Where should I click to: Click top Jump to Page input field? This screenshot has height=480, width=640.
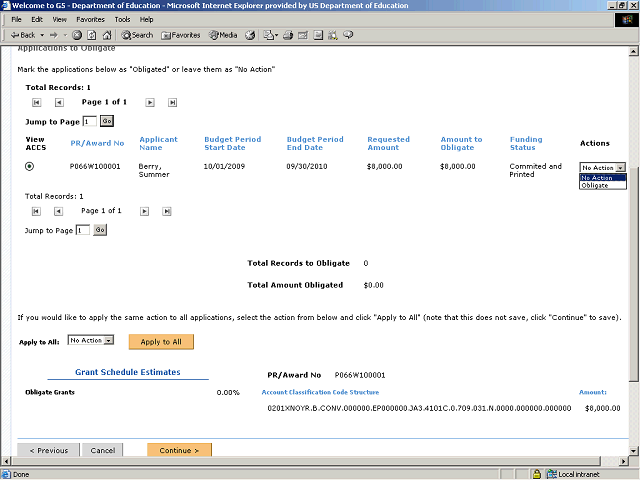click(90, 122)
